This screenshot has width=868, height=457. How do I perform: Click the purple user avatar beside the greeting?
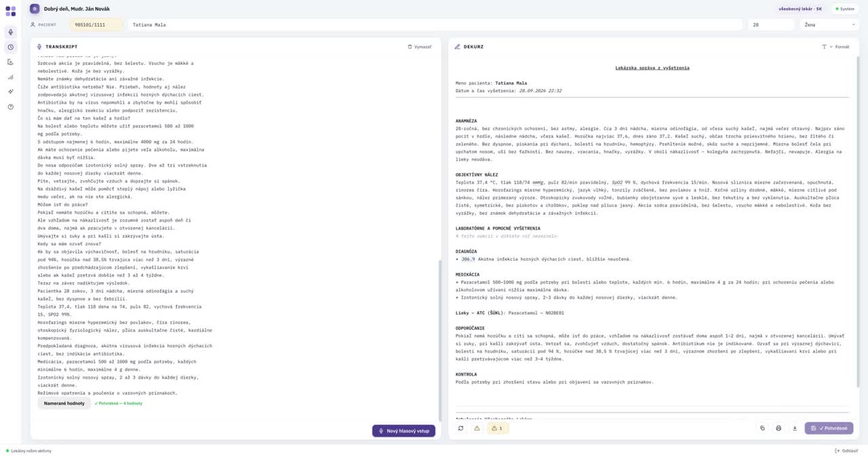[x=35, y=9]
